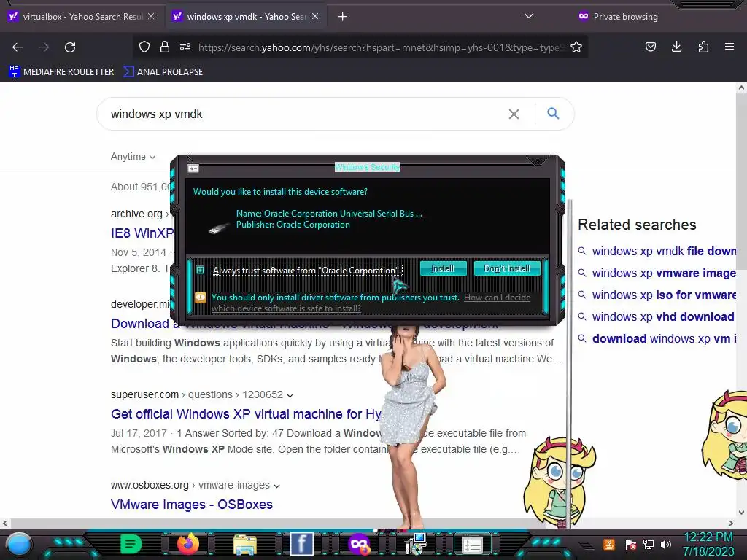Open the volume speaker tray icon
This screenshot has height=560, width=747.
(x=666, y=544)
